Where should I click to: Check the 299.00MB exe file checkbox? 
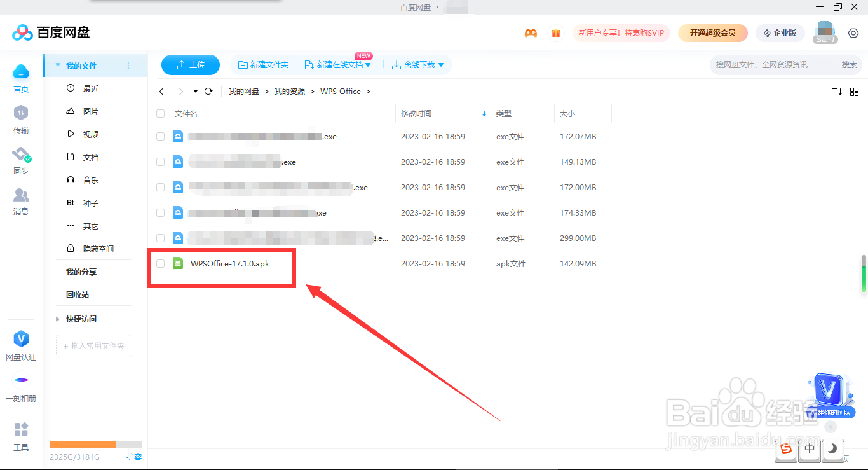coord(161,238)
